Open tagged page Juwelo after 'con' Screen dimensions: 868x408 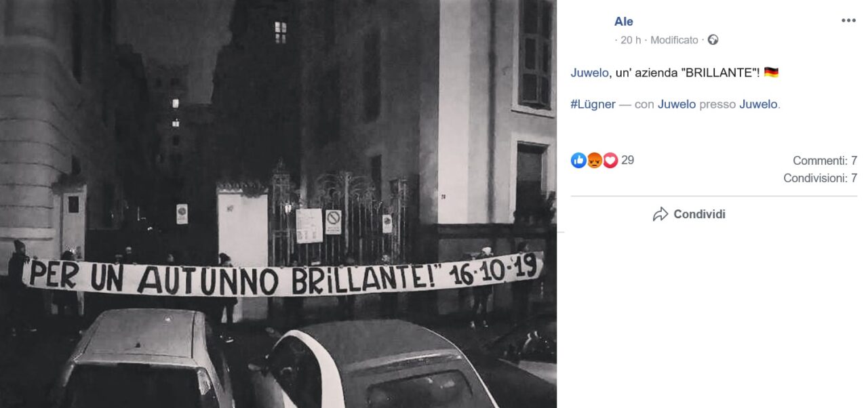point(677,104)
